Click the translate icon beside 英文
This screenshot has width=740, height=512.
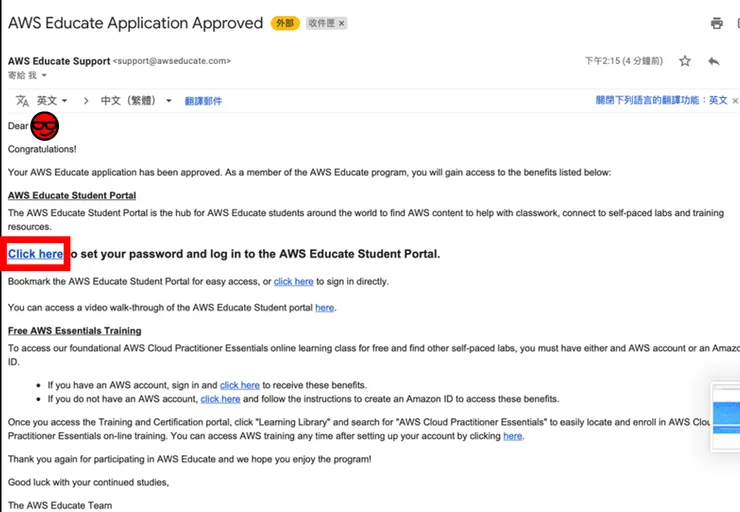(22, 101)
